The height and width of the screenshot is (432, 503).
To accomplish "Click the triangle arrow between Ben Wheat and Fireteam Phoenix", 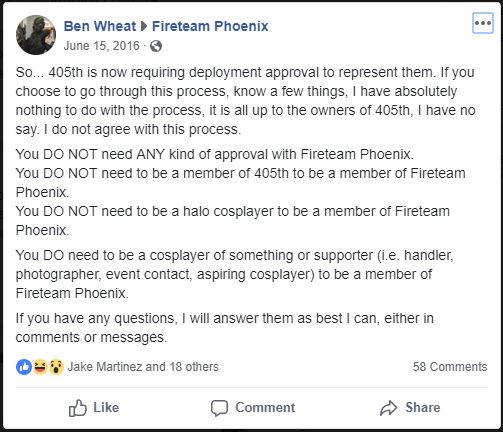I will pos(144,26).
